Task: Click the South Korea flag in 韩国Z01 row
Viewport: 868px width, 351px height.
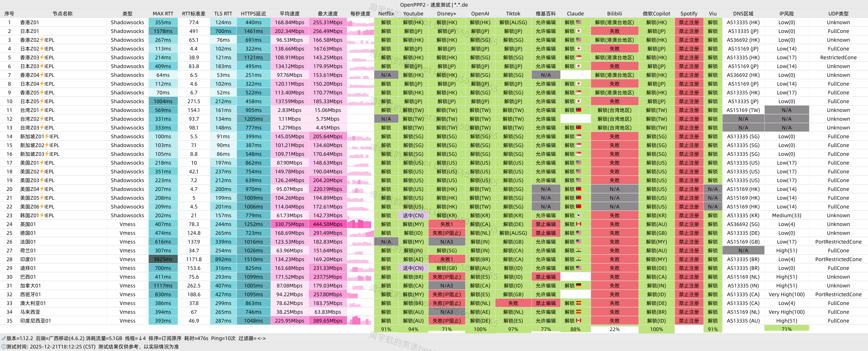Action: point(579,215)
